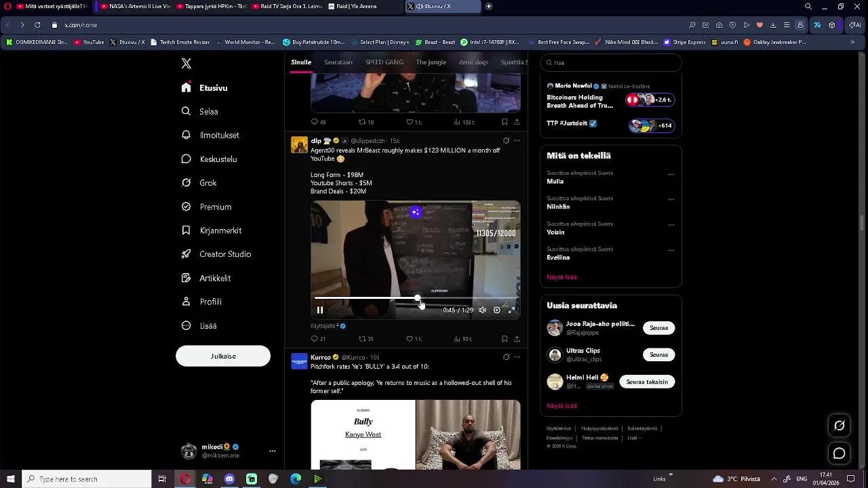
Task: Reply to top post with 48 comments
Action: coord(318,122)
